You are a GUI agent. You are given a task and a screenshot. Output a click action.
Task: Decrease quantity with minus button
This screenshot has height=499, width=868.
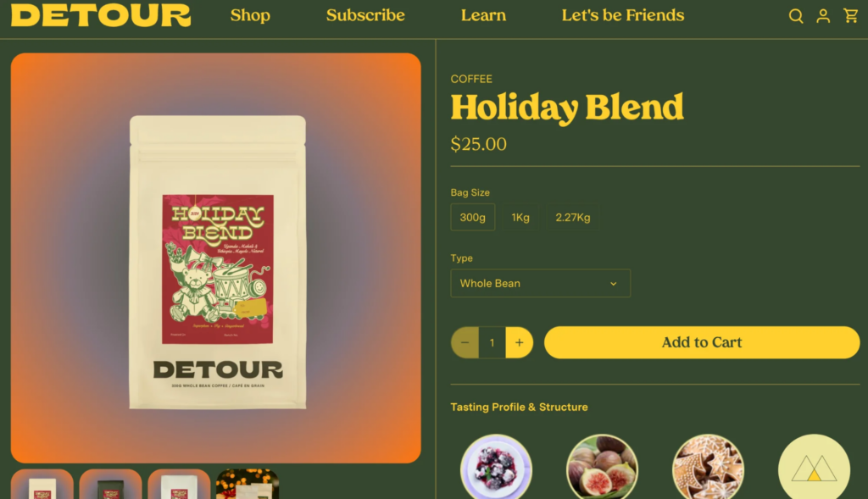[x=465, y=342]
